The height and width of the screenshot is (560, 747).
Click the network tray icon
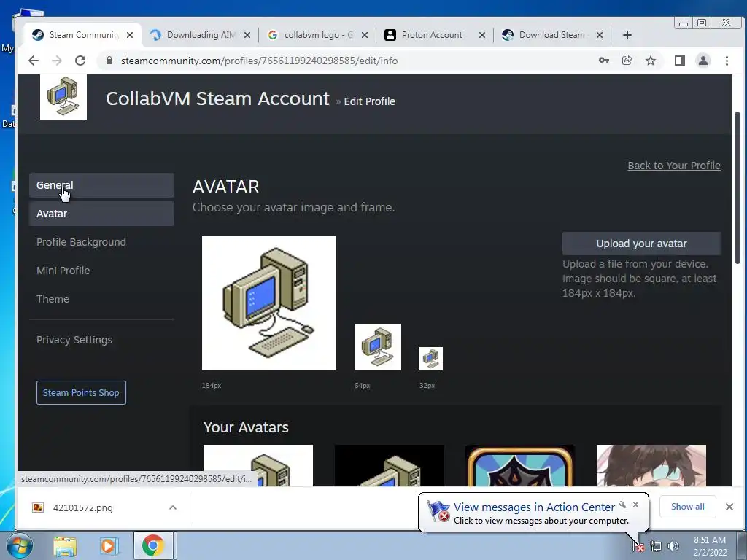tap(656, 547)
